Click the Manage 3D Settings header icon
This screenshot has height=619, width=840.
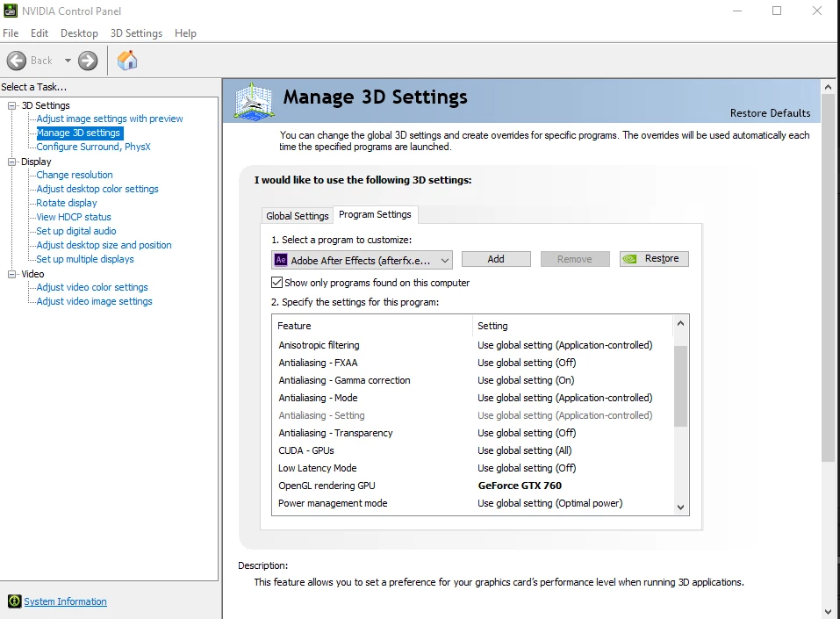tap(255, 101)
